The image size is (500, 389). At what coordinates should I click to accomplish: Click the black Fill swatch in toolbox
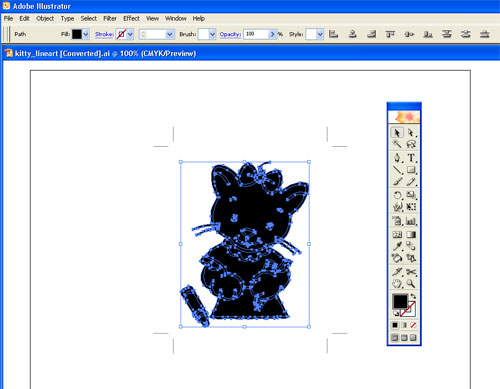[400, 301]
